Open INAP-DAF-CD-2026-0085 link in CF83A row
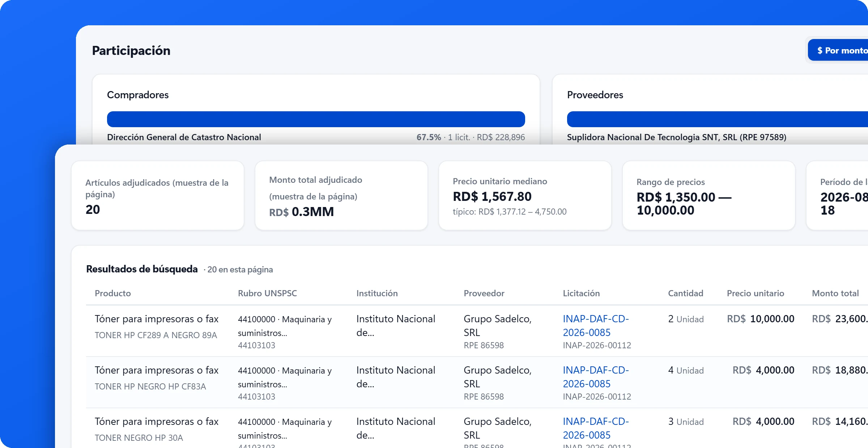This screenshot has width=868, height=448. click(596, 377)
